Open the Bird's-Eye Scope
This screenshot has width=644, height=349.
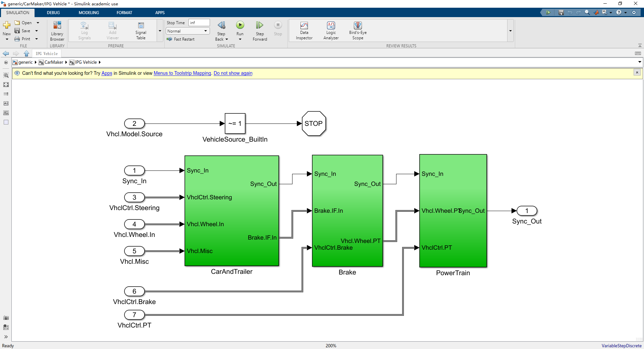point(358,31)
